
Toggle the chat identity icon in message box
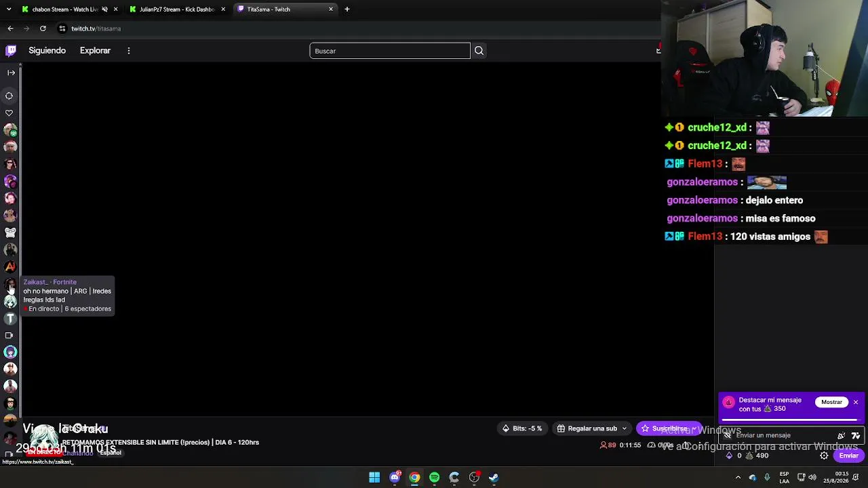point(728,435)
